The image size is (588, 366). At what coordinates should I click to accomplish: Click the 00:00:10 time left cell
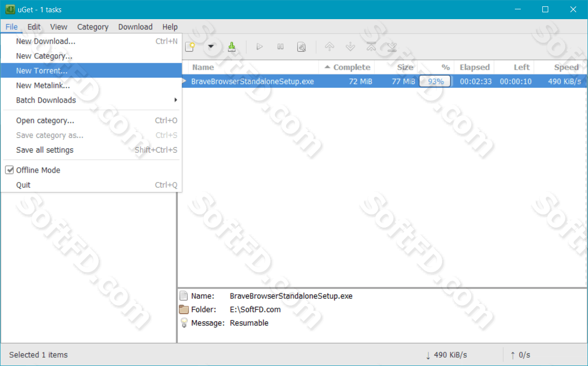(516, 81)
